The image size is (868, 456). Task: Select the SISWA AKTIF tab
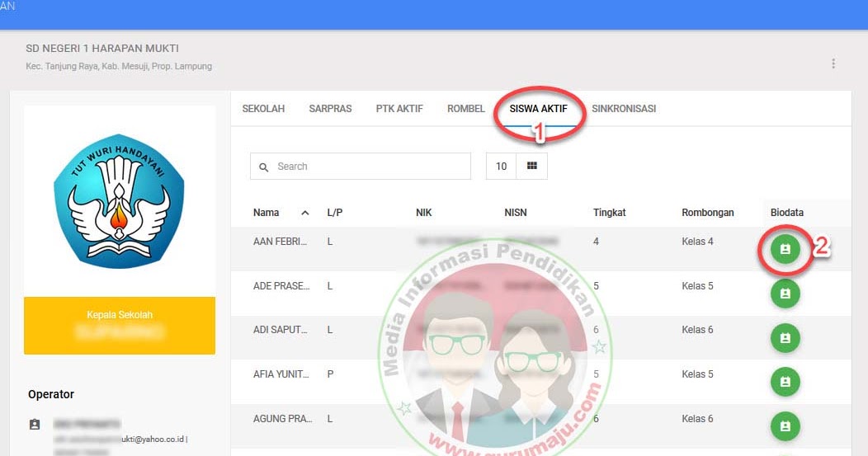pyautogui.click(x=539, y=109)
